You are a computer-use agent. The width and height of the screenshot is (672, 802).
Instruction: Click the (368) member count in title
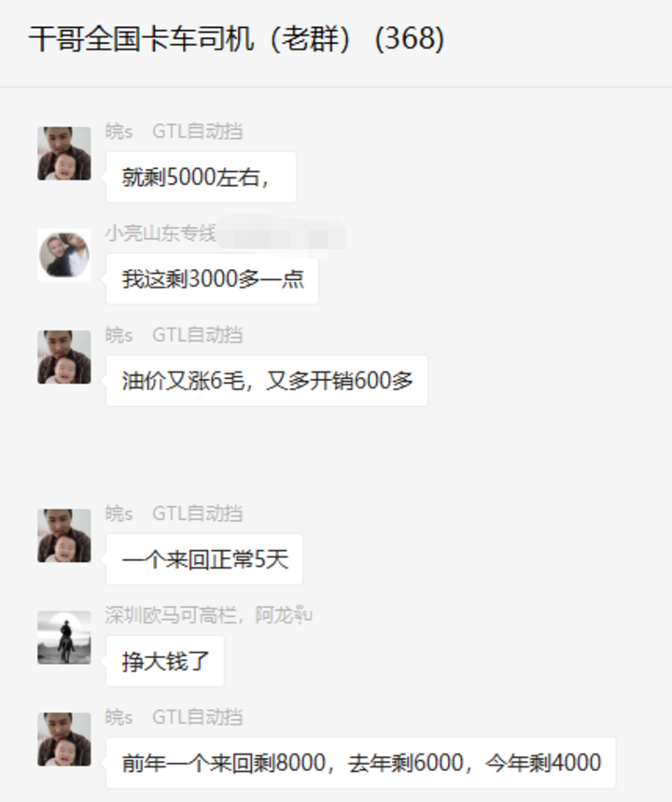click(x=410, y=39)
